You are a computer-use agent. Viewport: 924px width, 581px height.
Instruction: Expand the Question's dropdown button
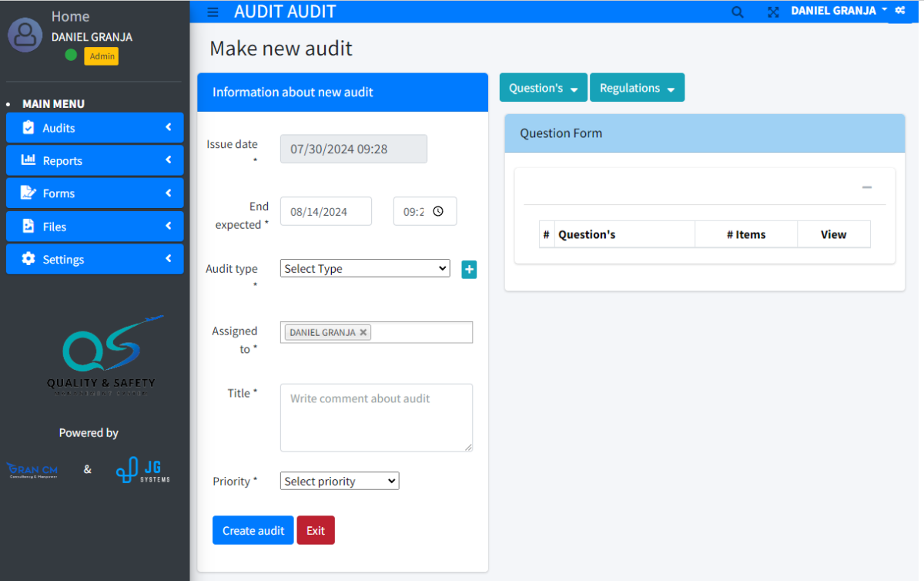click(544, 88)
